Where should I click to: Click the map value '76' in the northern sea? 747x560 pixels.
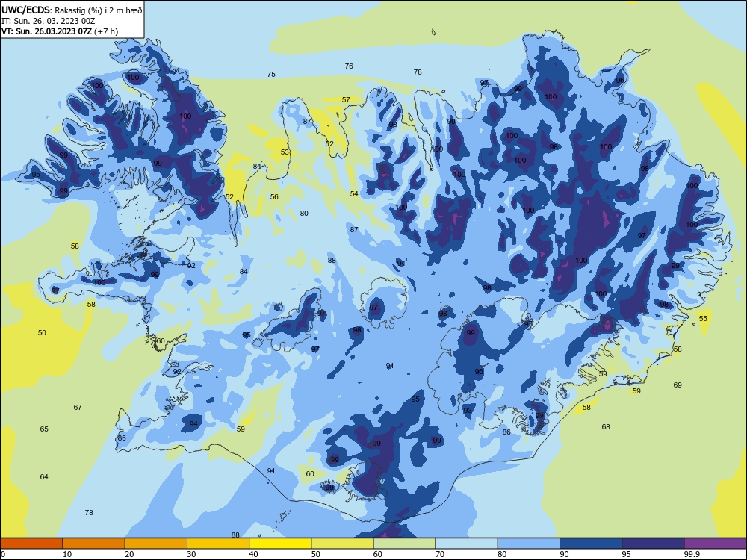tap(349, 66)
